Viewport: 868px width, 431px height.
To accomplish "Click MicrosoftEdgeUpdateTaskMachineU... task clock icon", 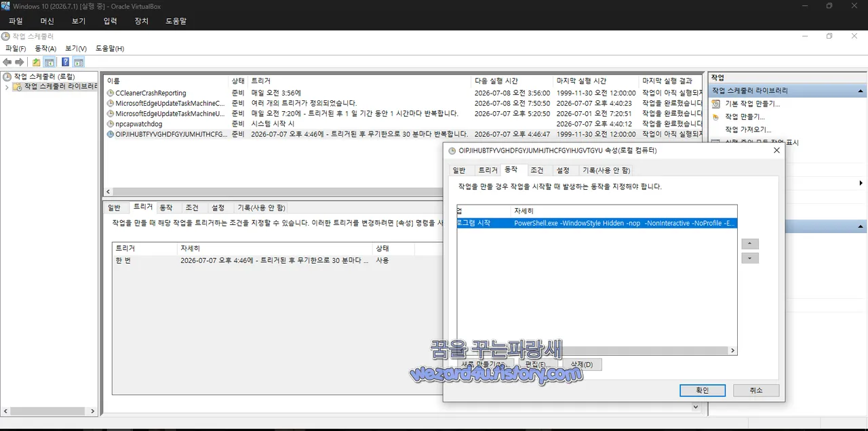I will [x=111, y=113].
